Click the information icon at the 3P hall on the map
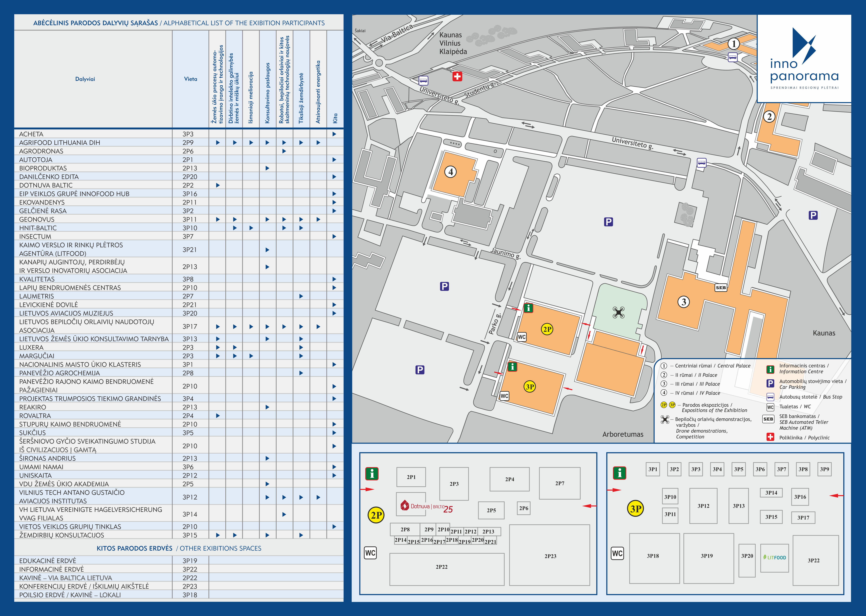Image resolution: width=866 pixels, height=616 pixels. (512, 366)
